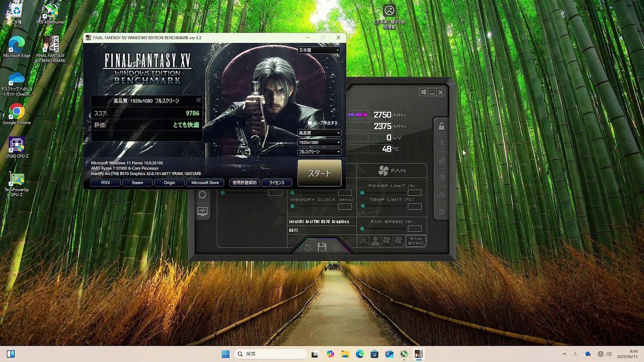Open Microsoft Edge from the taskbar
The height and width of the screenshot is (362, 644).
pyautogui.click(x=360, y=354)
